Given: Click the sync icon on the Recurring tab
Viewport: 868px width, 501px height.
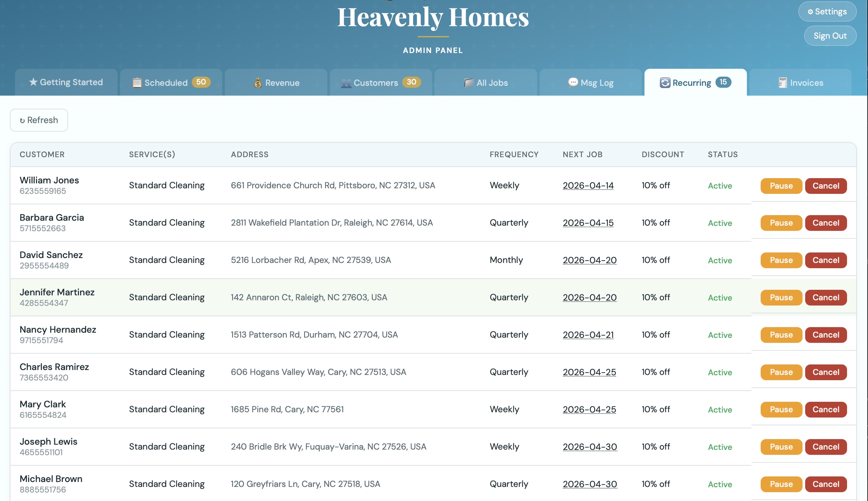Looking at the screenshot, I should (x=664, y=82).
